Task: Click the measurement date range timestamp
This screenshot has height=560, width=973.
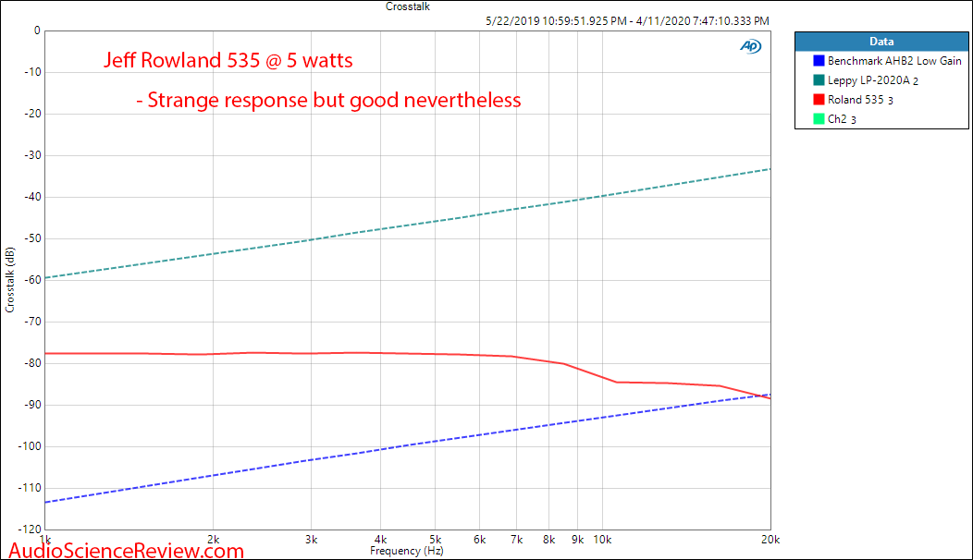Action: tap(627, 21)
